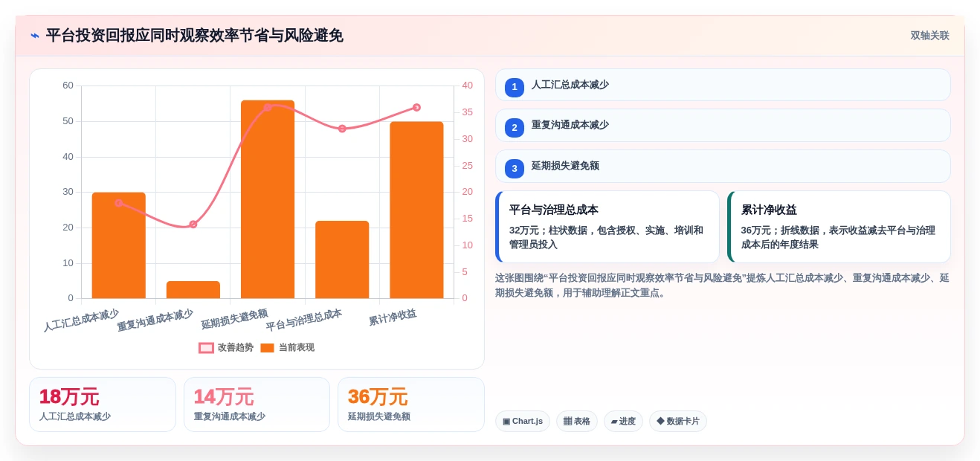This screenshot has height=461, width=980.
Task: Click the 累计净收益 bar
Action: [x=416, y=210]
